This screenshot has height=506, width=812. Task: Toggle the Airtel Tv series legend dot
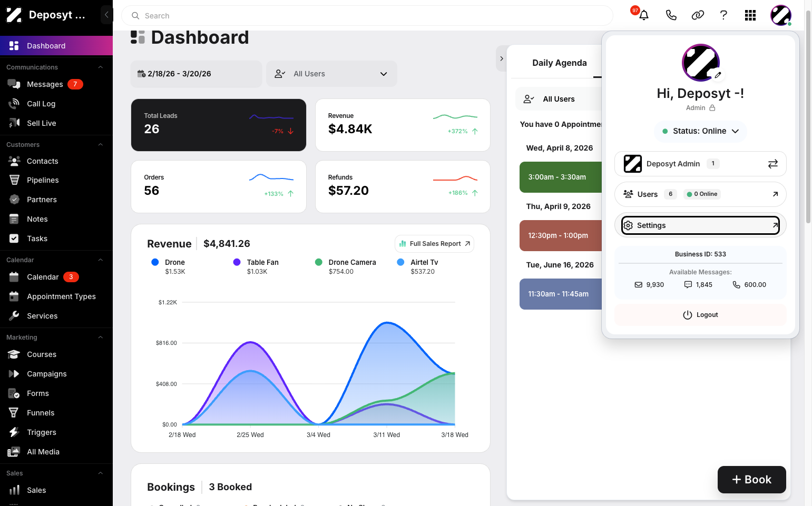coord(400,262)
